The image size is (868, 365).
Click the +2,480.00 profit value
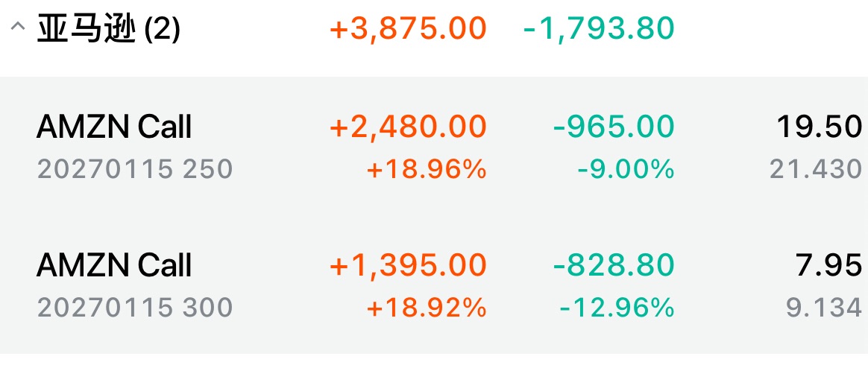(x=408, y=127)
